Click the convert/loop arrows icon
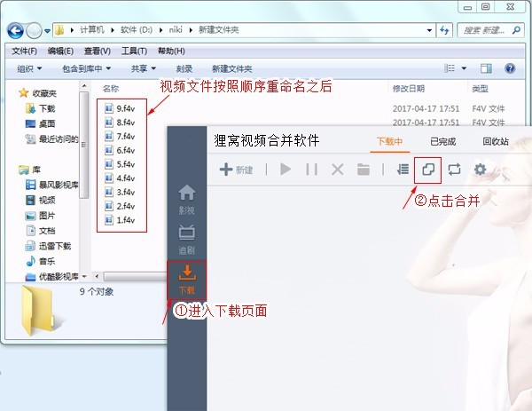The image size is (532, 411). pos(454,170)
